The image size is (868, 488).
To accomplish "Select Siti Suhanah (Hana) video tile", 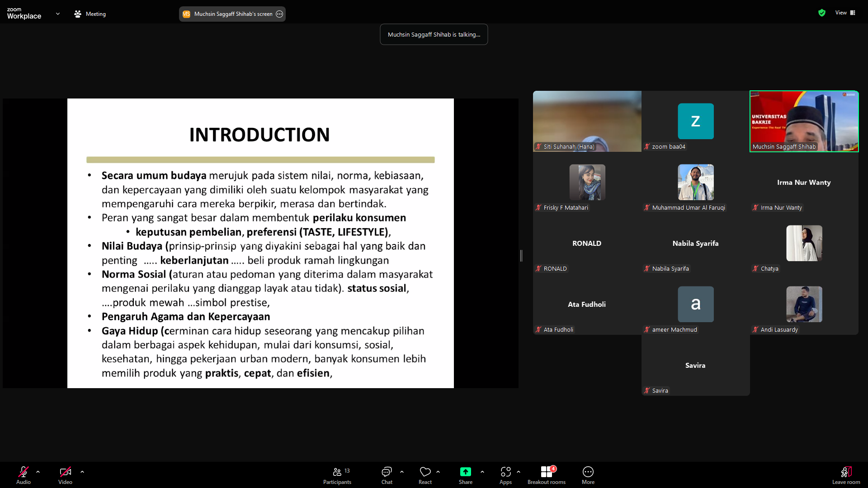I will click(587, 121).
